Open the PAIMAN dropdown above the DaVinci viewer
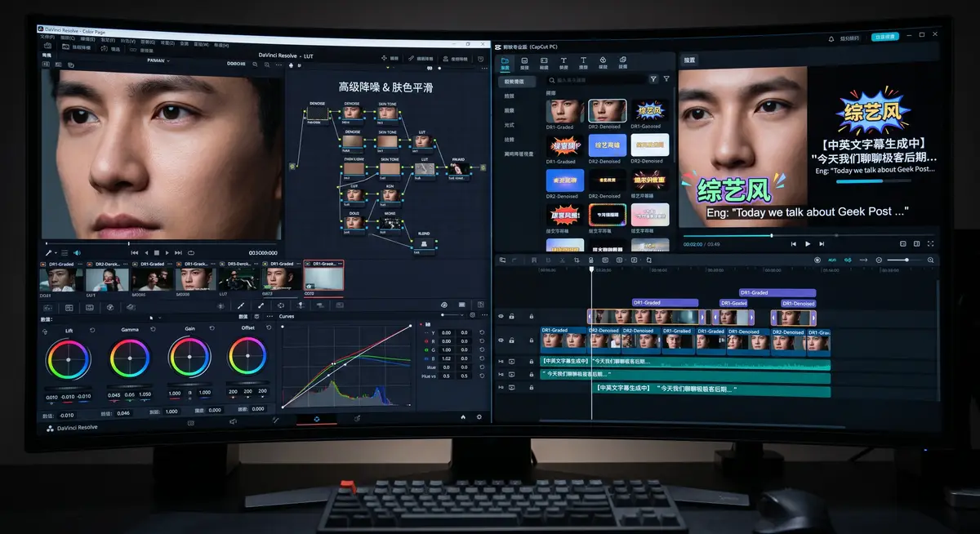980x534 pixels. tap(158, 60)
